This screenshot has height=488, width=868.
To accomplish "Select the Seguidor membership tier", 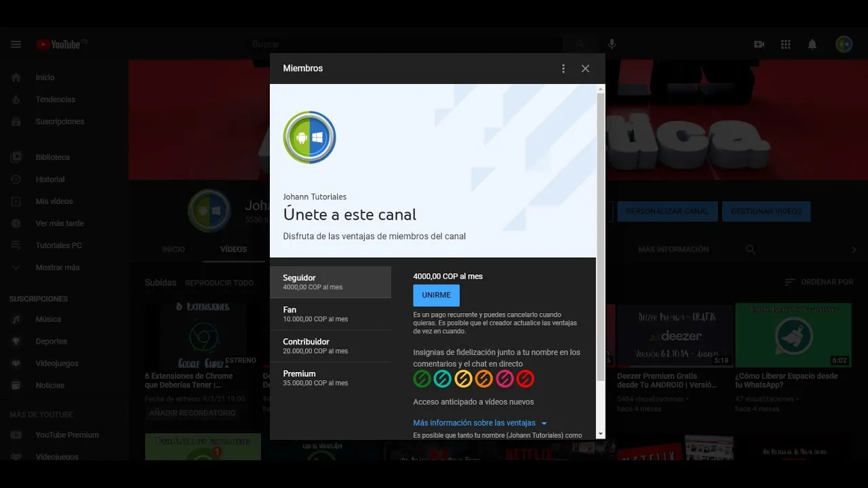I will [330, 282].
